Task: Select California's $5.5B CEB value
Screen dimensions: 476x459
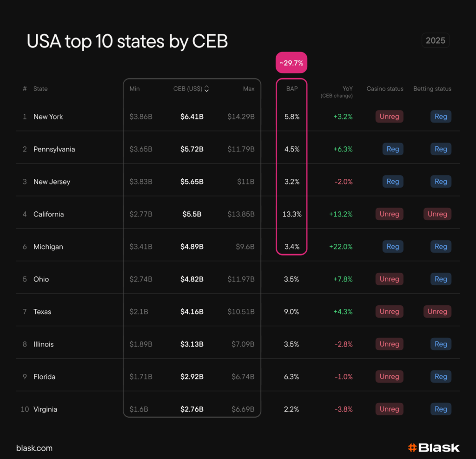Action: (x=192, y=214)
